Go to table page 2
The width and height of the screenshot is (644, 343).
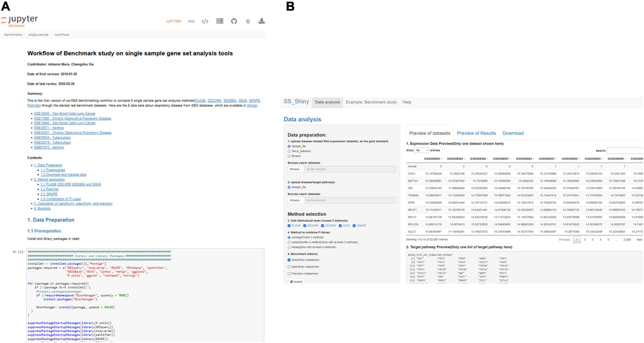[584, 240]
